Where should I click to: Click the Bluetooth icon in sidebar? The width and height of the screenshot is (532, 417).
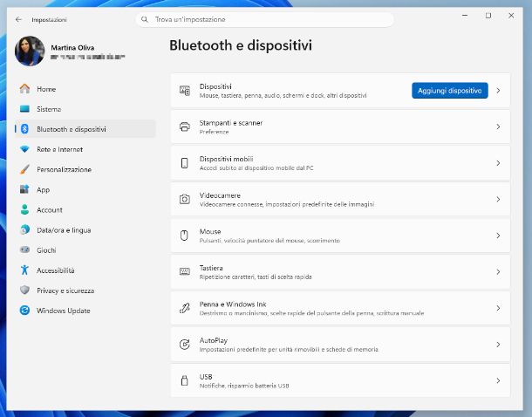pyautogui.click(x=24, y=129)
